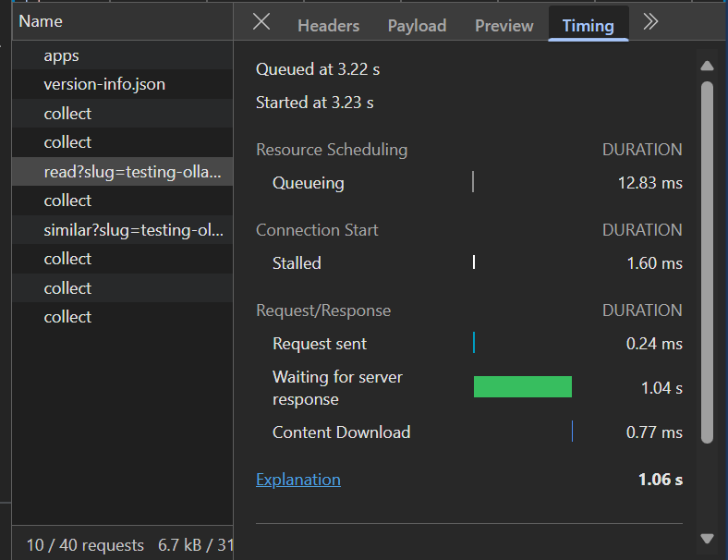Screen dimensions: 728x560
Task: Close the request details panel
Action: (x=261, y=23)
